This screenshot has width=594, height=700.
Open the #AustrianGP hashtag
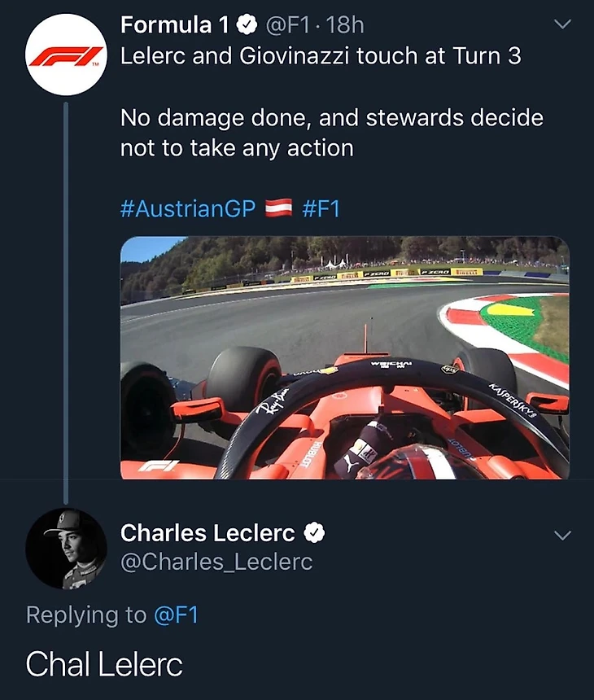point(188,208)
